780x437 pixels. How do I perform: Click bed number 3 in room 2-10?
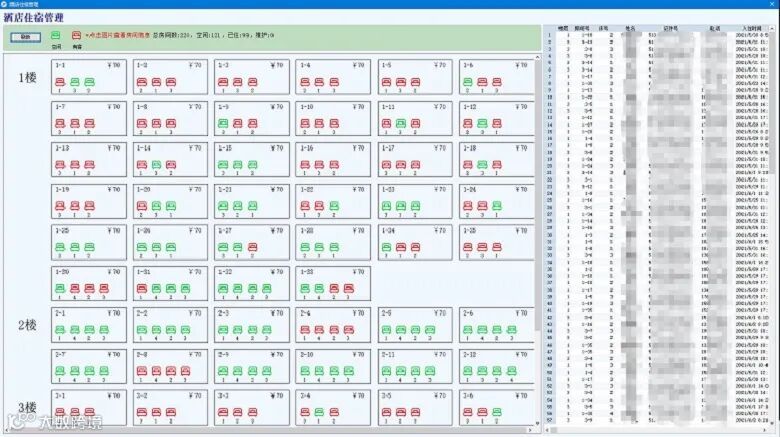tap(349, 371)
